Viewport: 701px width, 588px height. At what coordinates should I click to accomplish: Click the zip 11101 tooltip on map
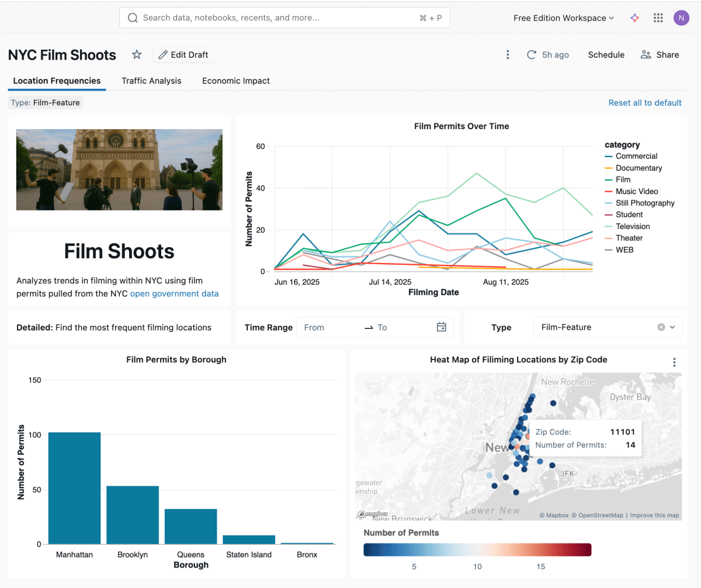(x=585, y=438)
